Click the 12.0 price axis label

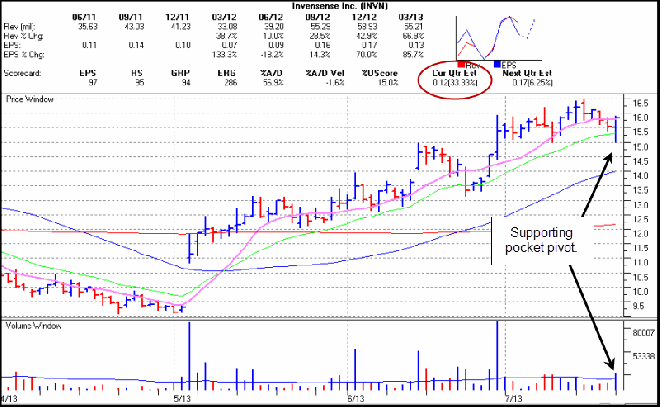pos(640,233)
